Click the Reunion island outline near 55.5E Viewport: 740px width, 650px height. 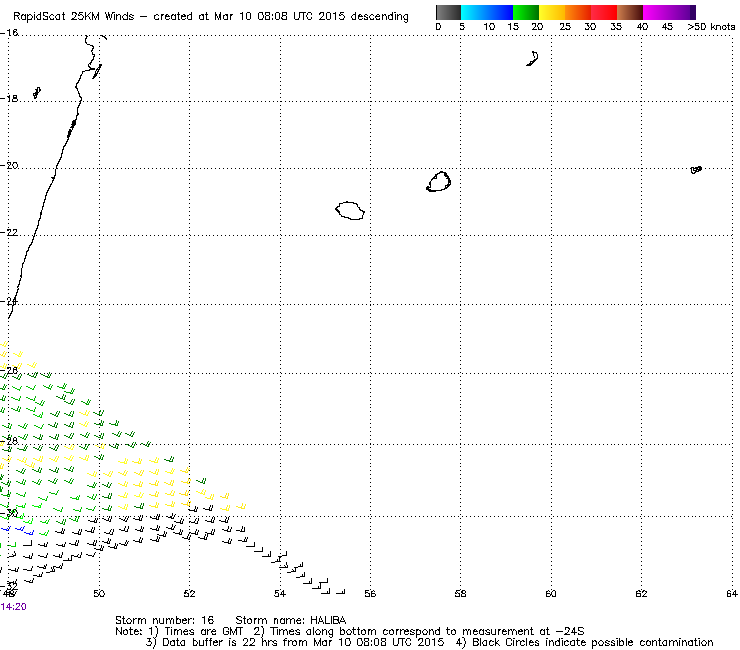coord(350,211)
